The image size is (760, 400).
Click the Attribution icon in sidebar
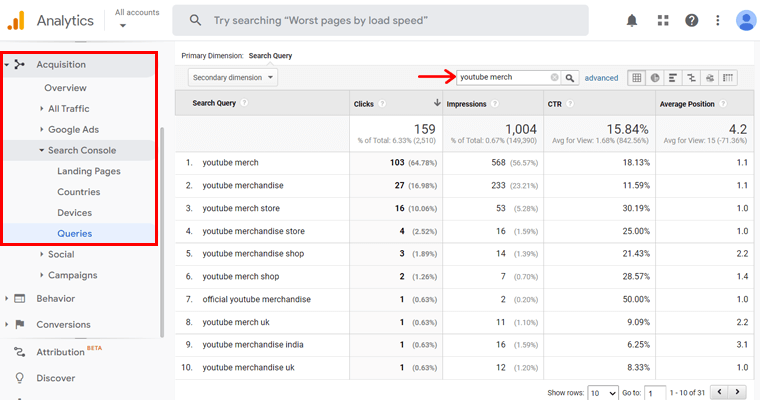point(19,352)
